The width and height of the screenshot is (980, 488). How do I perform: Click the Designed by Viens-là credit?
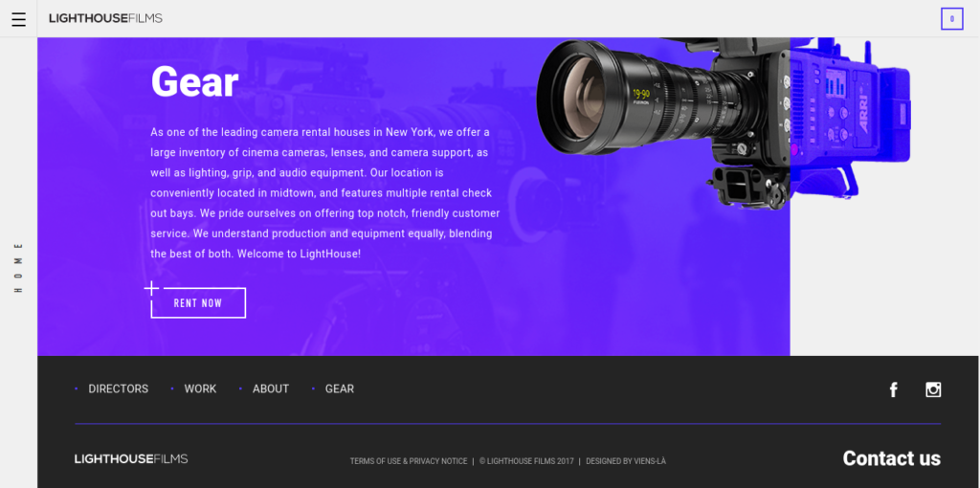click(x=626, y=461)
